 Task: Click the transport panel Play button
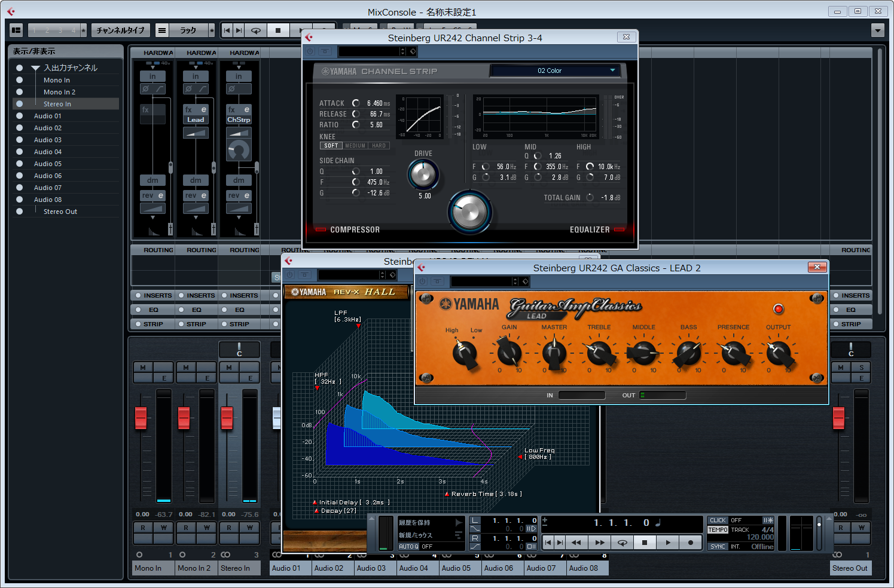click(x=668, y=543)
